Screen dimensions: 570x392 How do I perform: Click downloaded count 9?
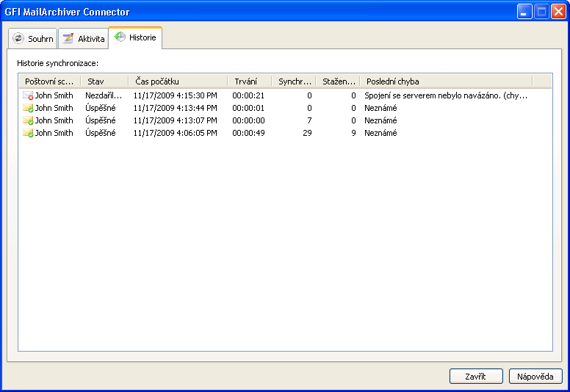[x=353, y=133]
